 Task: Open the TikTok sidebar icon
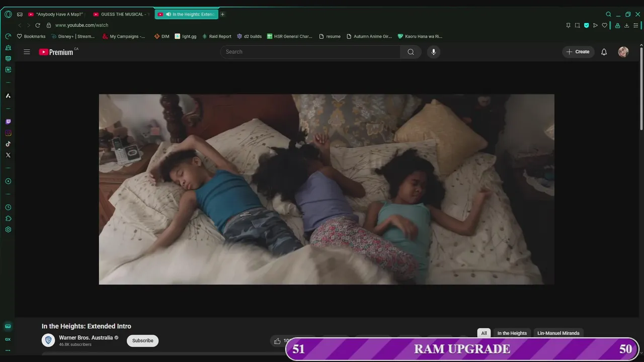pyautogui.click(x=8, y=144)
